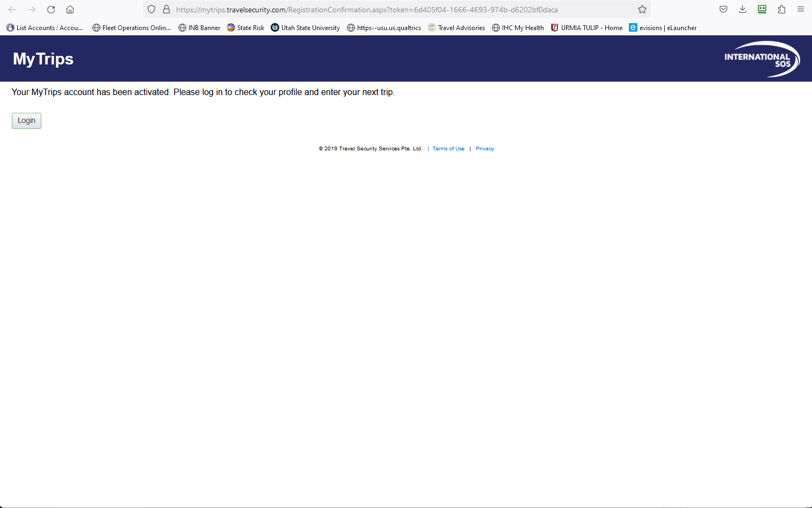This screenshot has height=508, width=812.
Task: Click the URL address bar field
Action: pyautogui.click(x=397, y=10)
